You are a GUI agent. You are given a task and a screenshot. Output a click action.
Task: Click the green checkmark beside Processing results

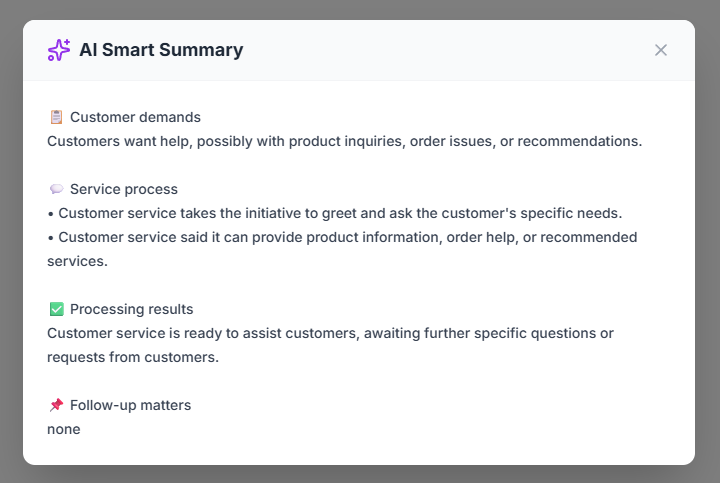click(x=56, y=309)
